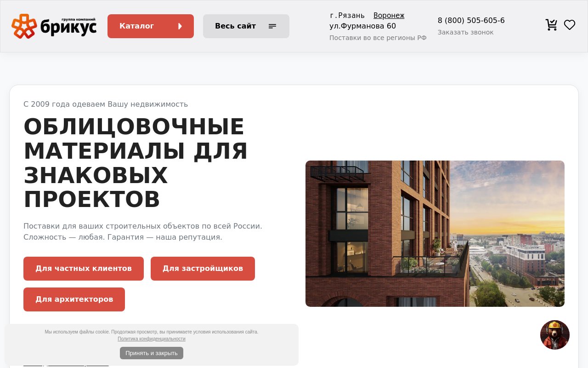Click the ул. Фурманова 60 address
Image resolution: width=588 pixels, height=368 pixels.
coord(362,26)
